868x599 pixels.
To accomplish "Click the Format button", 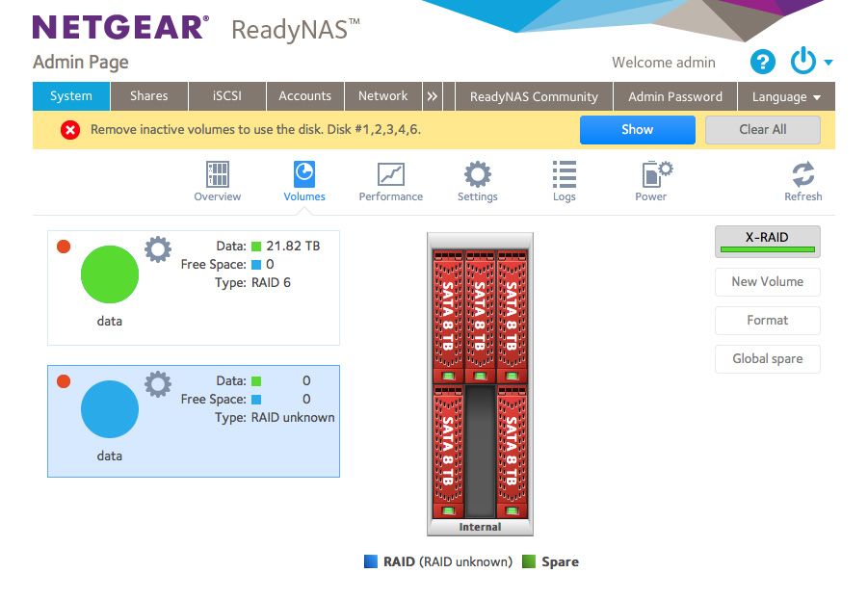I will tap(767, 321).
